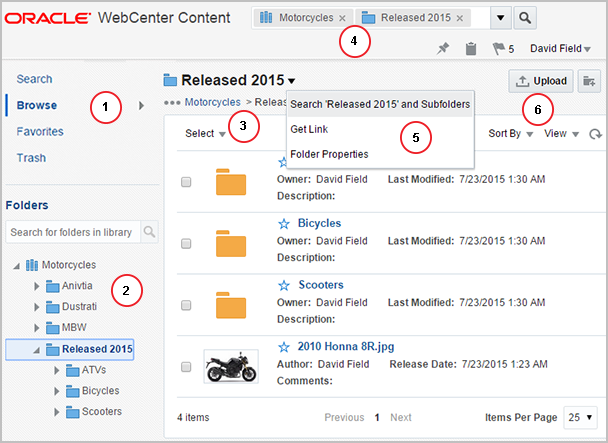The image size is (608, 443).
Task: Expand the Scooters subfolder in tree
Action: point(57,412)
